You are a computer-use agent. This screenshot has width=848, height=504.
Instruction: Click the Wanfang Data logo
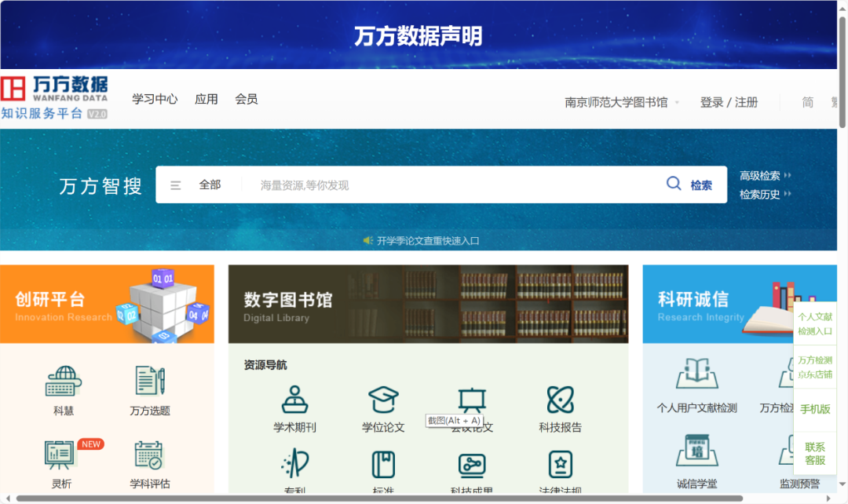click(x=54, y=98)
